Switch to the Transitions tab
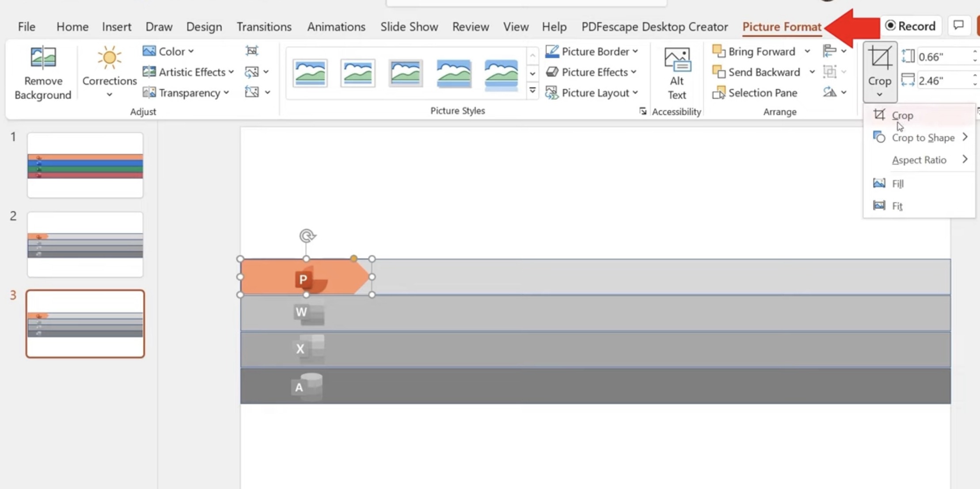 coord(264,27)
